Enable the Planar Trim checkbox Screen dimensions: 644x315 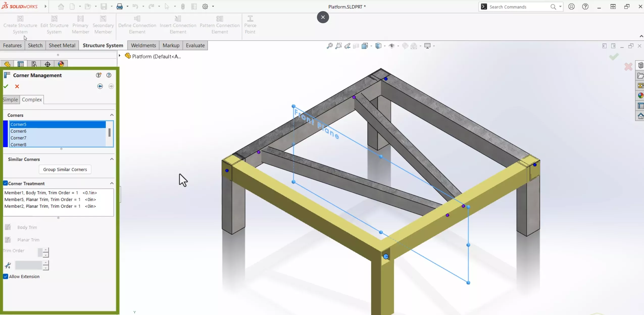point(7,240)
